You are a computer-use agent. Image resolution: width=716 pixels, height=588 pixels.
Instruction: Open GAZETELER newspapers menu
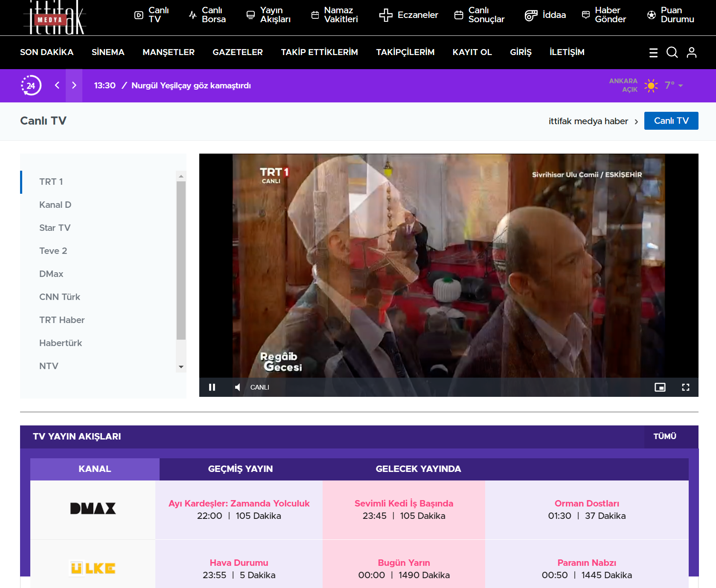[238, 52]
